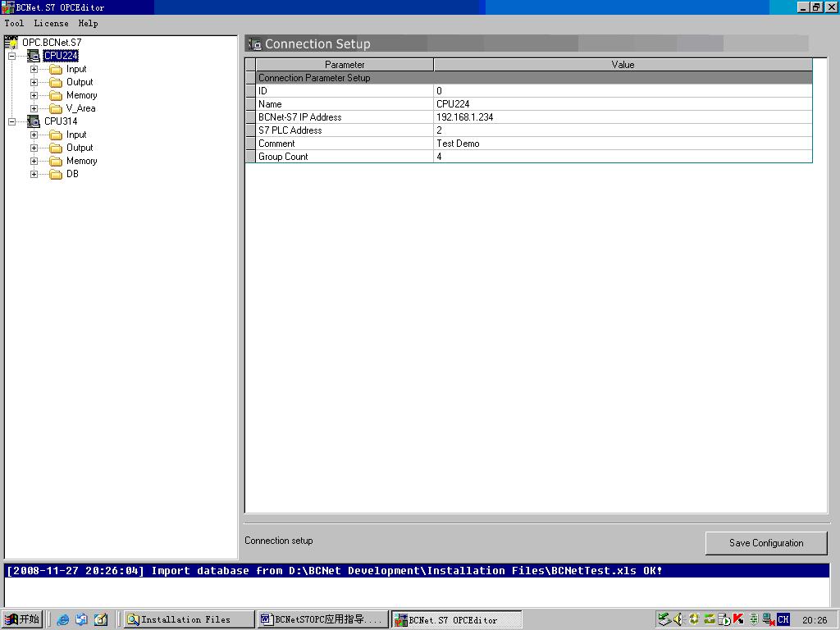Image resolution: width=840 pixels, height=630 pixels.
Task: Open the Tool menu
Action: click(14, 23)
